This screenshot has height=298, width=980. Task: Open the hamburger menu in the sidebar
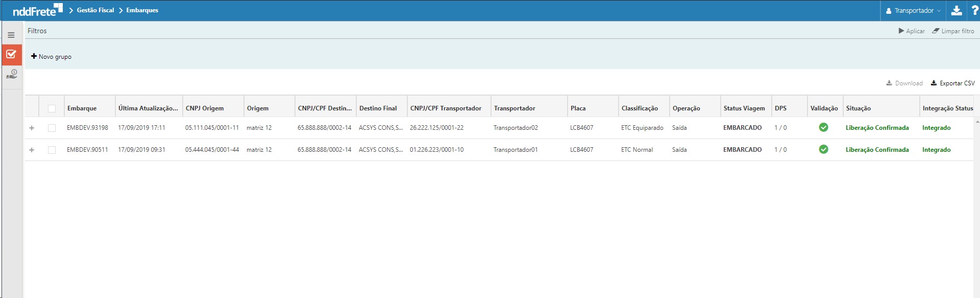pos(11,35)
